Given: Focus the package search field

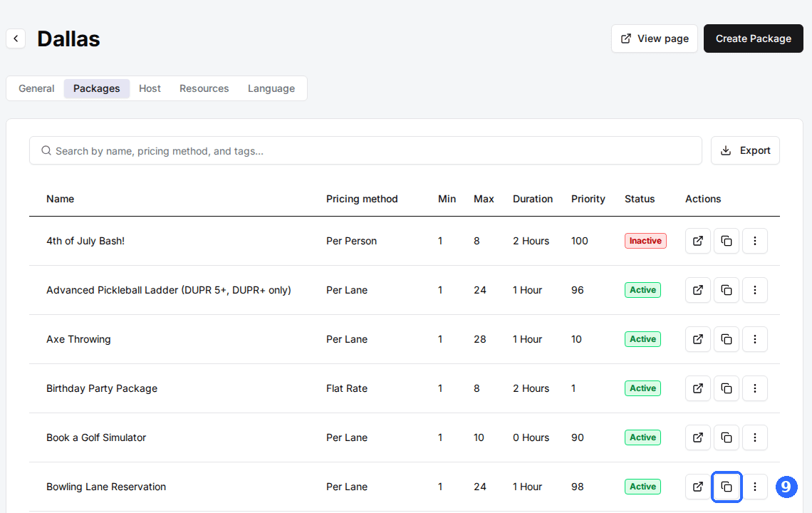Looking at the screenshot, I should click(365, 151).
